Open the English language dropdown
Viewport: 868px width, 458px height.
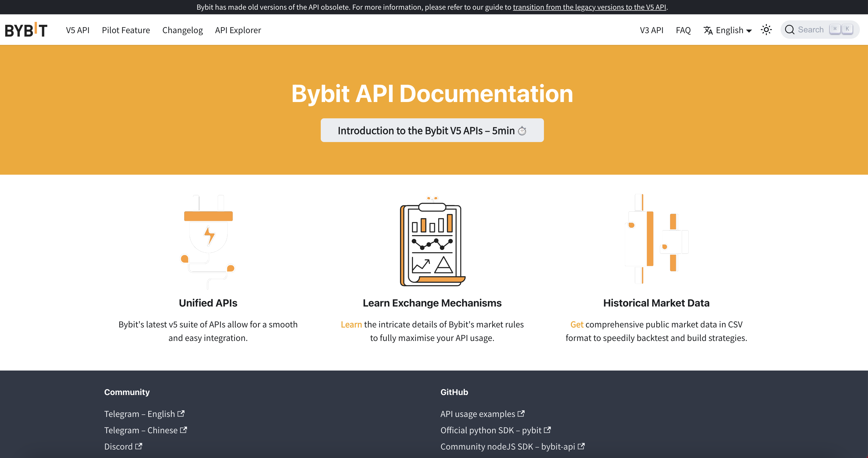[727, 30]
